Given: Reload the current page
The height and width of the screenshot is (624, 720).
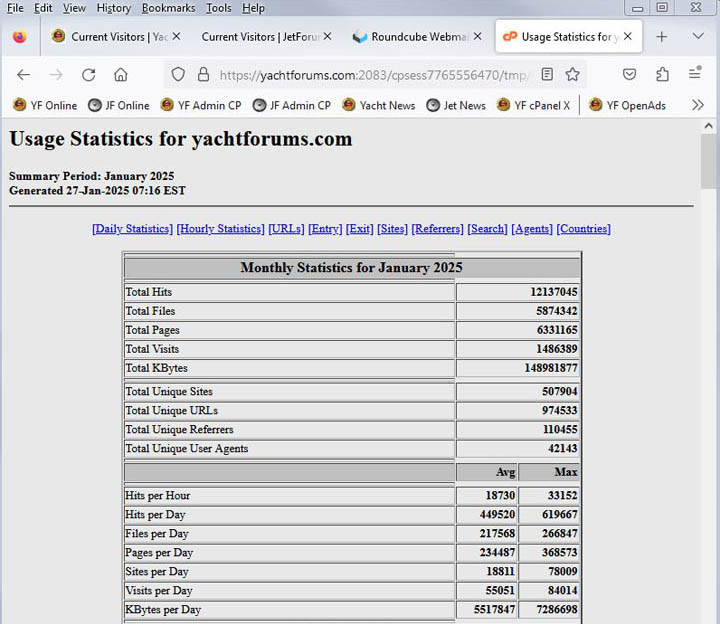Looking at the screenshot, I should (x=89, y=74).
